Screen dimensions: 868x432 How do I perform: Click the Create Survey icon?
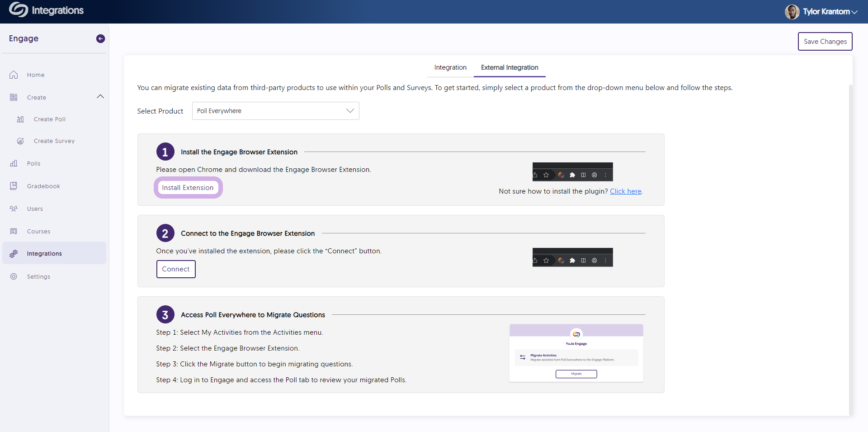(x=20, y=141)
